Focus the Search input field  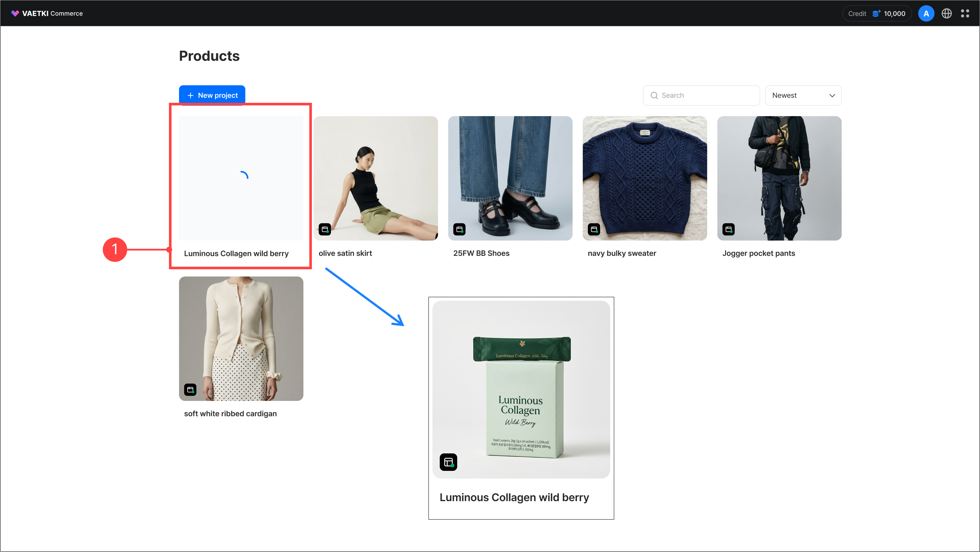click(701, 95)
